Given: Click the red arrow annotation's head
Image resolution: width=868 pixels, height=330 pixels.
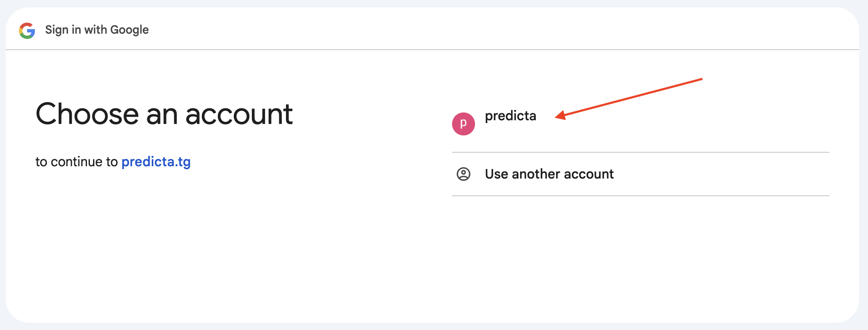Looking at the screenshot, I should (559, 116).
